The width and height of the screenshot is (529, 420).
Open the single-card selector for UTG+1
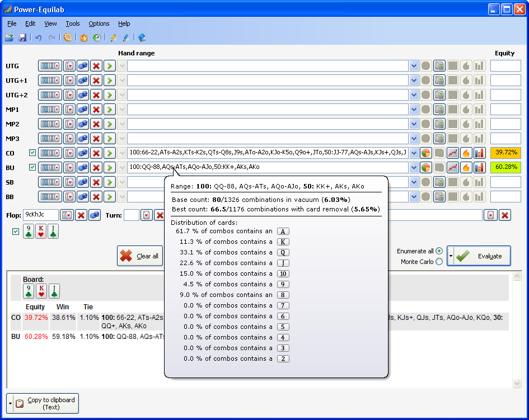[x=69, y=80]
